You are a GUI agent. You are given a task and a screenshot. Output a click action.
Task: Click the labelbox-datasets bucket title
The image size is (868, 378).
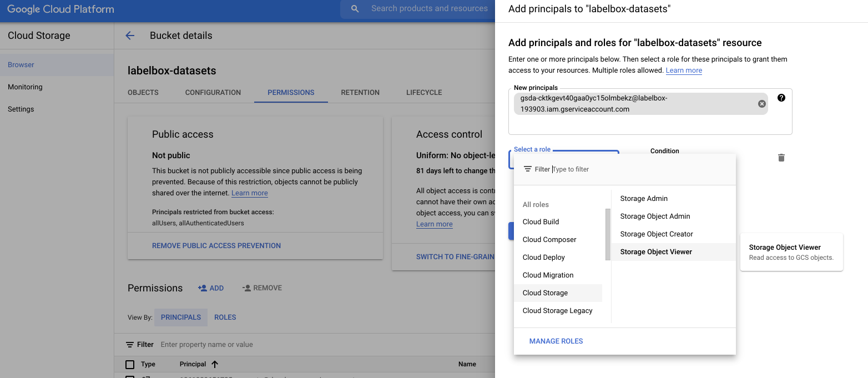click(x=172, y=71)
